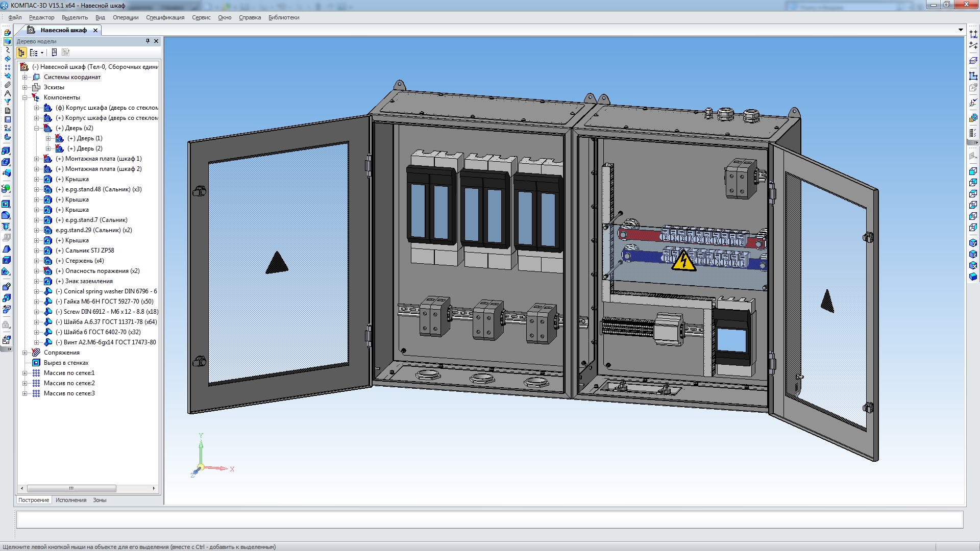Click the model tree horizontal scrollbar thumb
This screenshot has width=980, height=551.
point(71,488)
